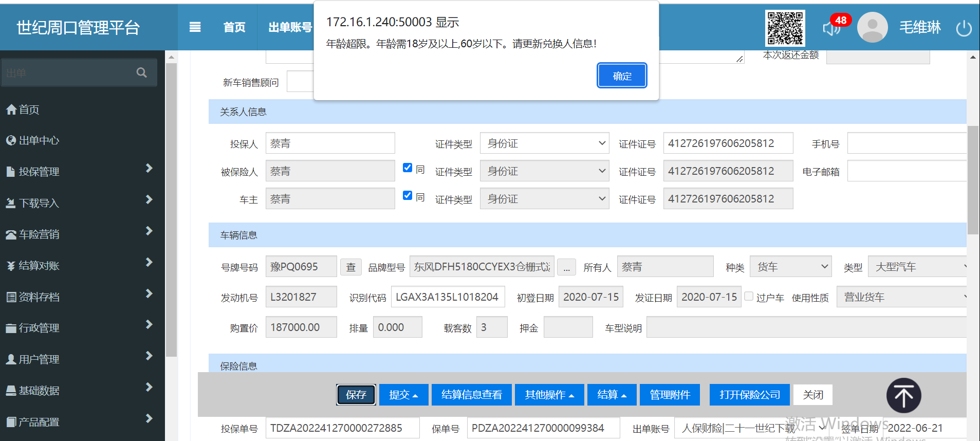The image size is (980, 441).
Task: Focus the 电子邮箱 input field
Action: tap(908, 171)
